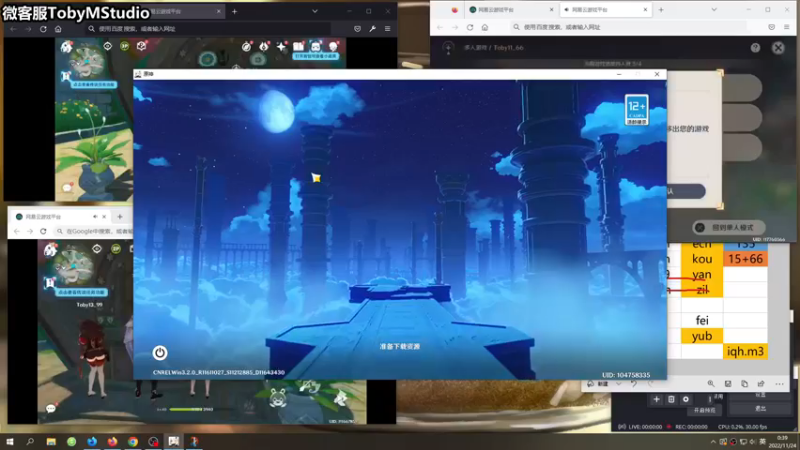Select the '15+66' orange cell

pos(745,259)
